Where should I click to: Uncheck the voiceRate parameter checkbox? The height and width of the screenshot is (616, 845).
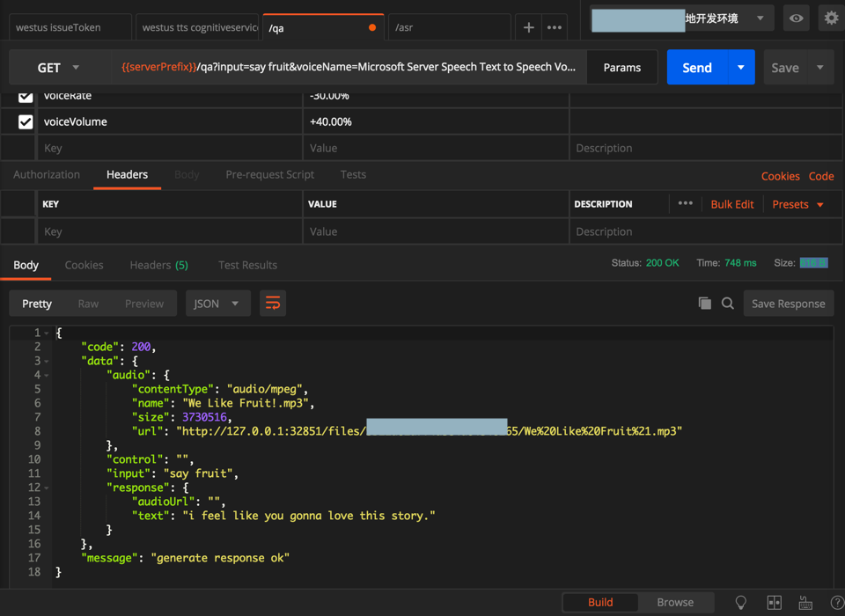[x=26, y=96]
